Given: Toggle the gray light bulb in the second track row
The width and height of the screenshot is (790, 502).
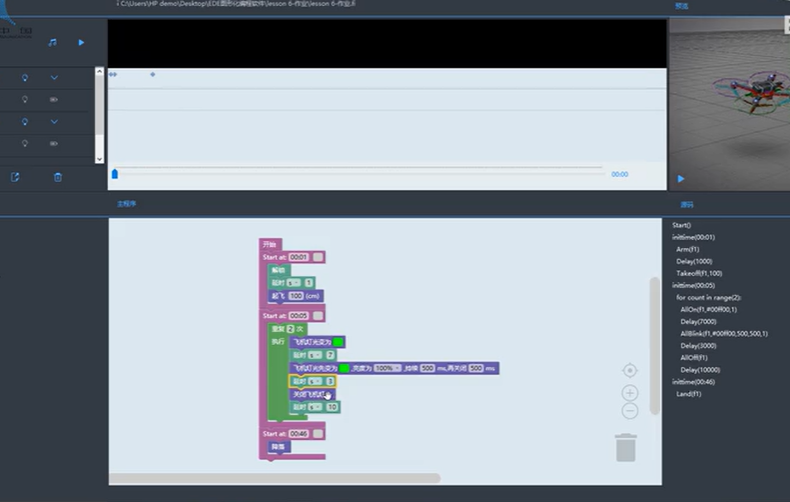Looking at the screenshot, I should click(25, 99).
